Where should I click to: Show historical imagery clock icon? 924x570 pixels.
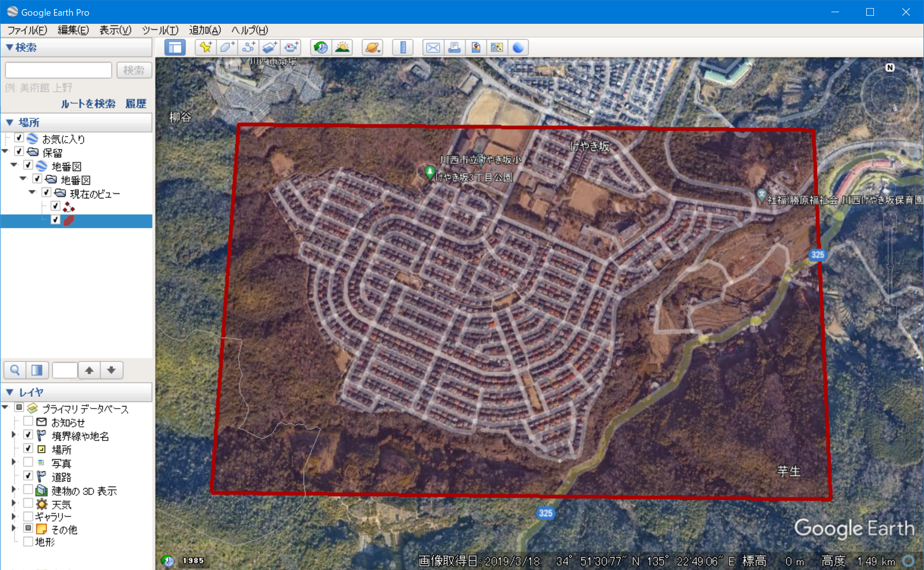321,48
